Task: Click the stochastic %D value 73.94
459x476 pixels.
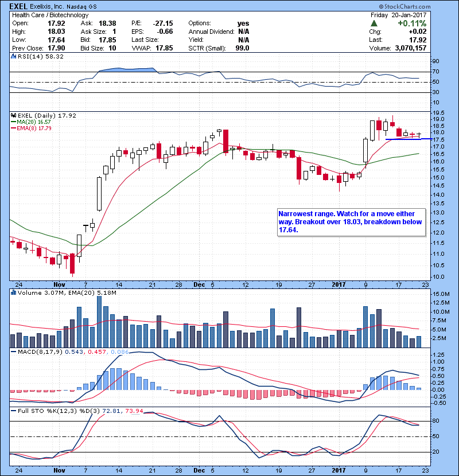Action: coord(134,411)
